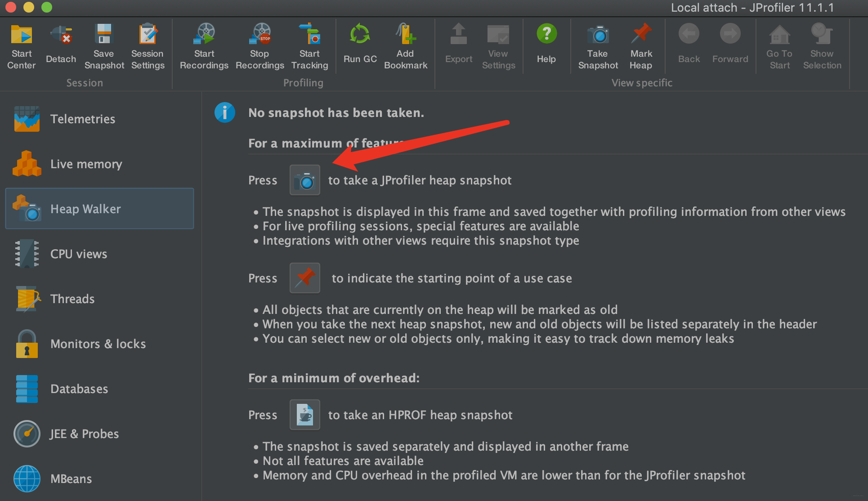This screenshot has width=868, height=501.
Task: Click Start Recordings in the toolbar
Action: [x=204, y=47]
